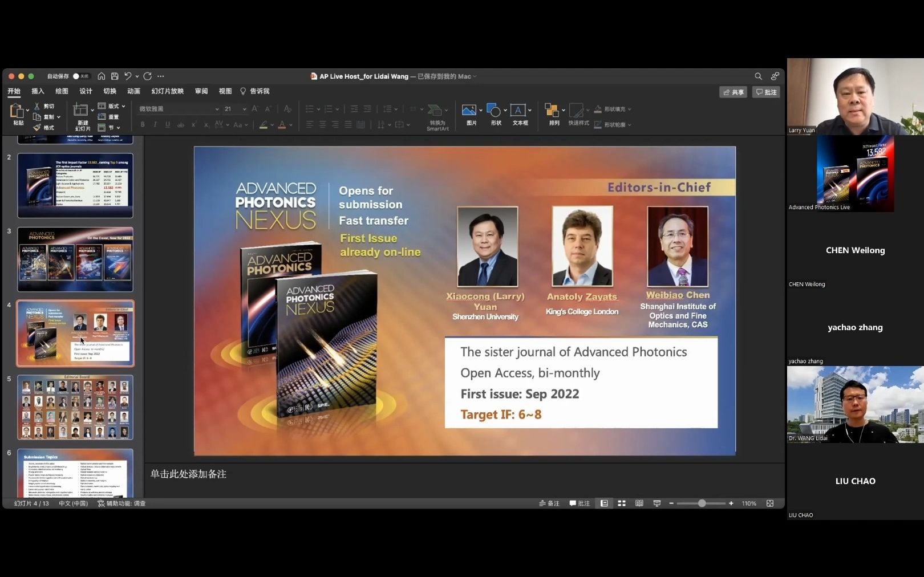Insert a shape (形状)
This screenshot has width=924, height=577.
click(494, 114)
